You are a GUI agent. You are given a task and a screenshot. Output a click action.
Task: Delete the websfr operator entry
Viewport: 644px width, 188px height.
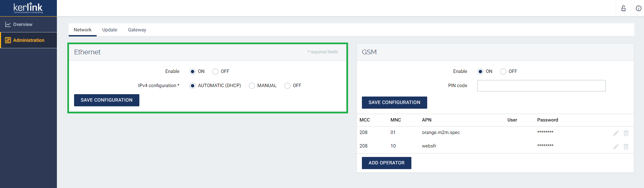(x=626, y=146)
